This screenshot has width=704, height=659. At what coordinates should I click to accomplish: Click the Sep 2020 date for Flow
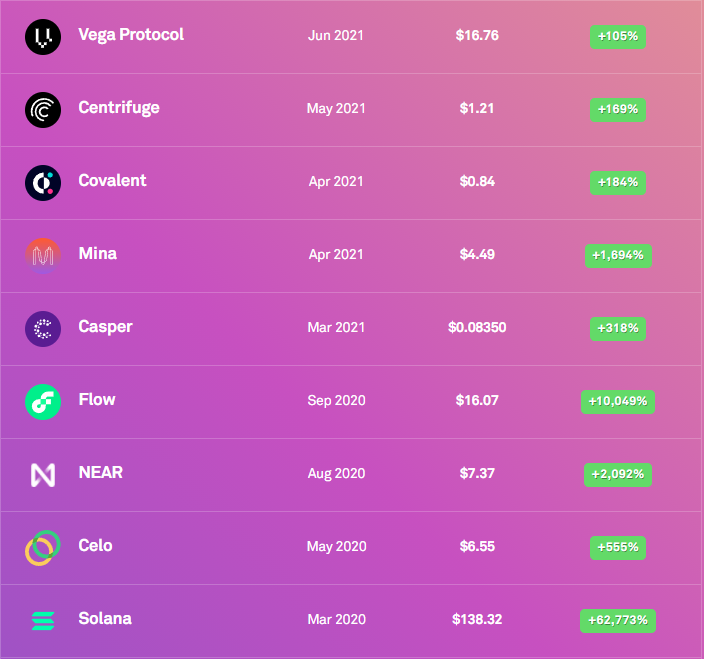(x=336, y=400)
